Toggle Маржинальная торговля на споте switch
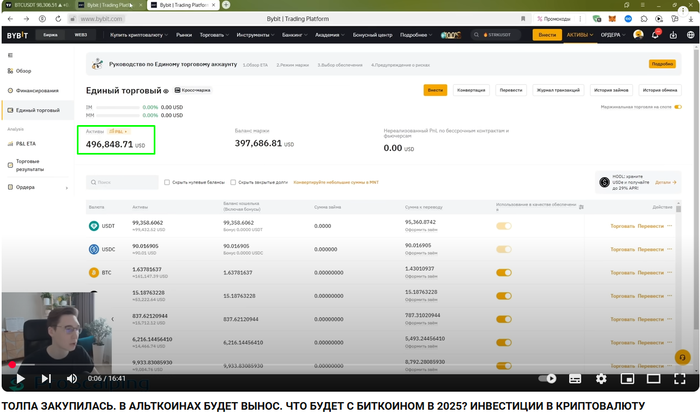The image size is (700, 413). click(x=678, y=107)
